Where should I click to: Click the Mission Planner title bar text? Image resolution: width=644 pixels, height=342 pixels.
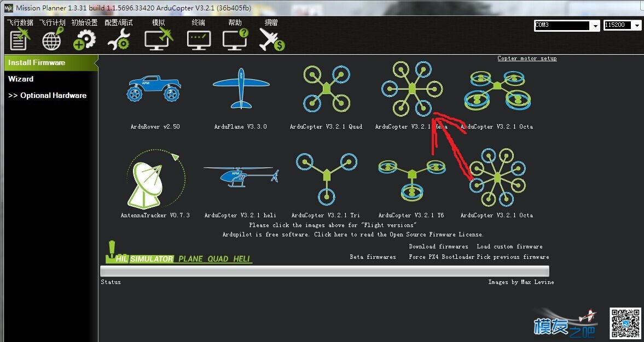pos(134,8)
